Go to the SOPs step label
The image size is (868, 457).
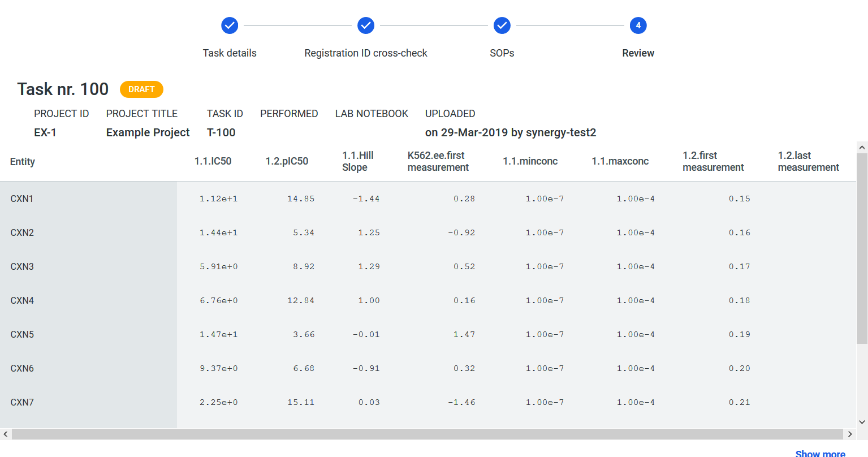[x=502, y=53]
